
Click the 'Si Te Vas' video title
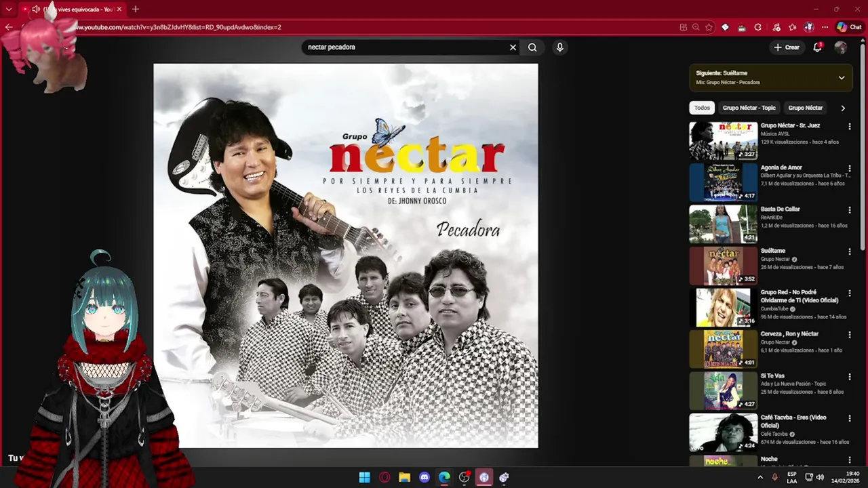[x=772, y=376]
